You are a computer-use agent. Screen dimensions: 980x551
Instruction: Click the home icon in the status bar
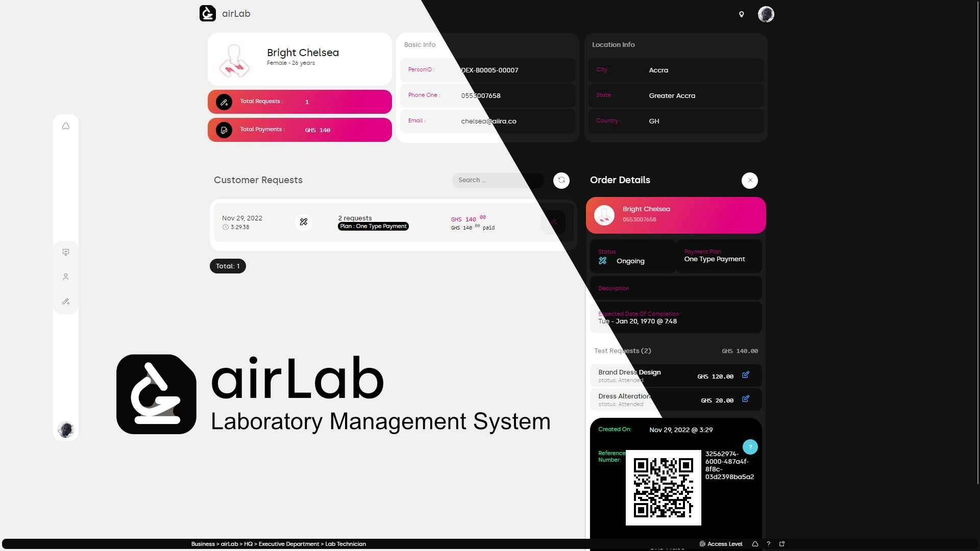click(x=755, y=544)
